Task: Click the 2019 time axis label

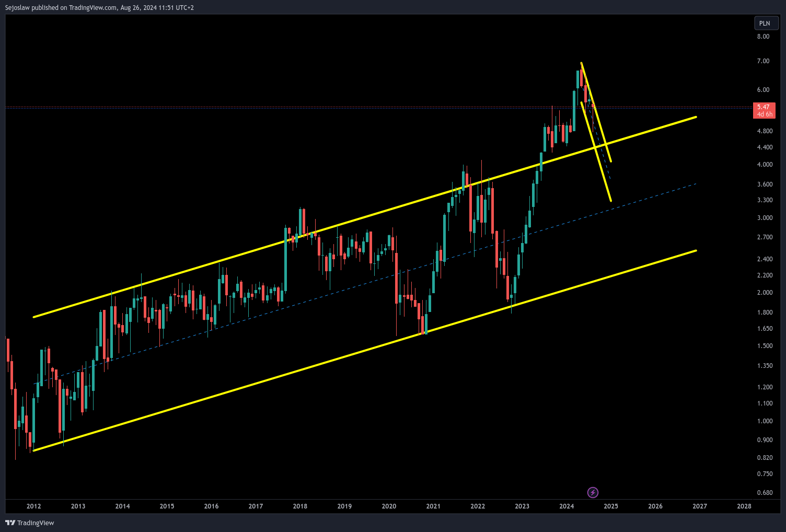Action: [x=344, y=506]
